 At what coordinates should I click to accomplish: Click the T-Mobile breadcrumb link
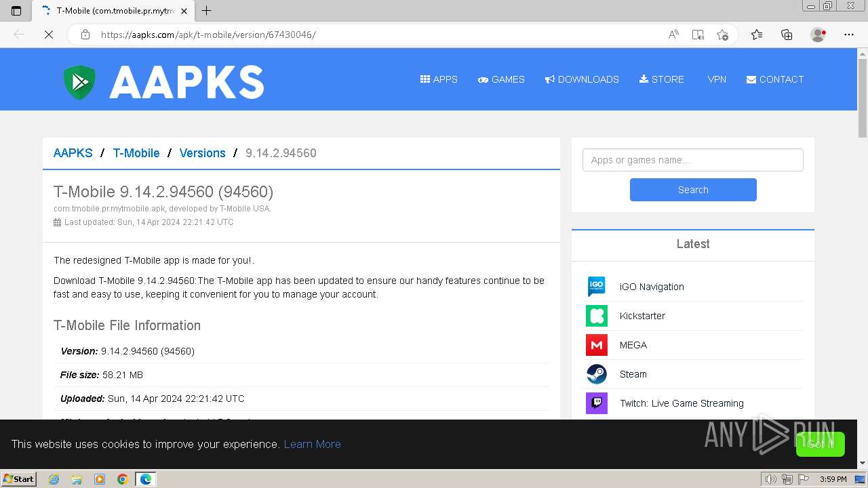coord(136,153)
